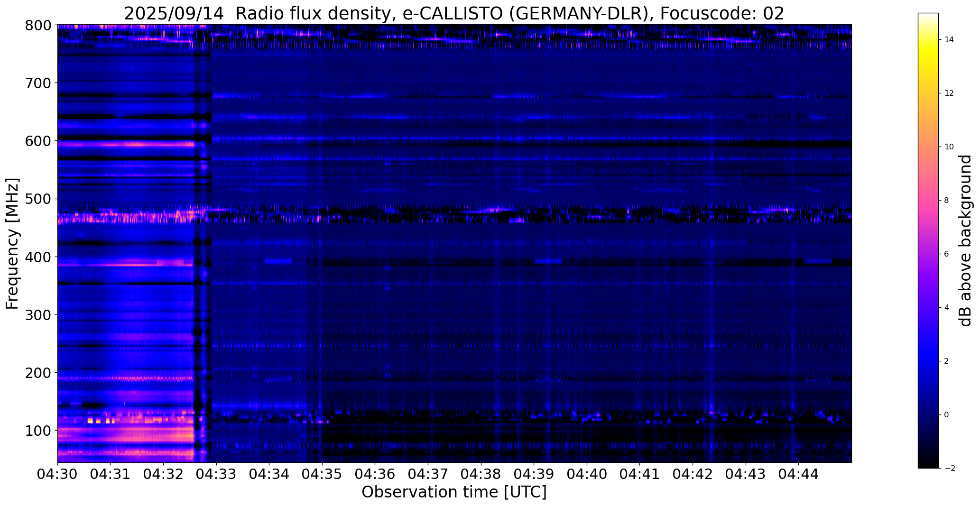
Task: Select the 04:33 time tick label
Action: [x=216, y=474]
